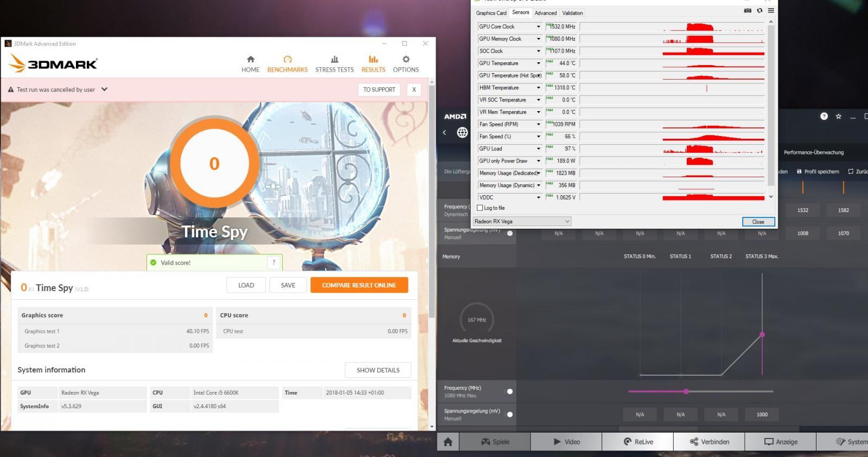
Task: Open 3DMark Options gear
Action: pos(406,64)
